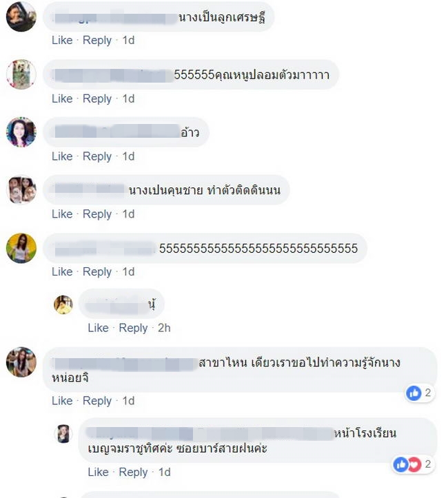448x498 pixels.
Task: Open avatar of the สาขาไหน commenter
Action: (x=21, y=362)
